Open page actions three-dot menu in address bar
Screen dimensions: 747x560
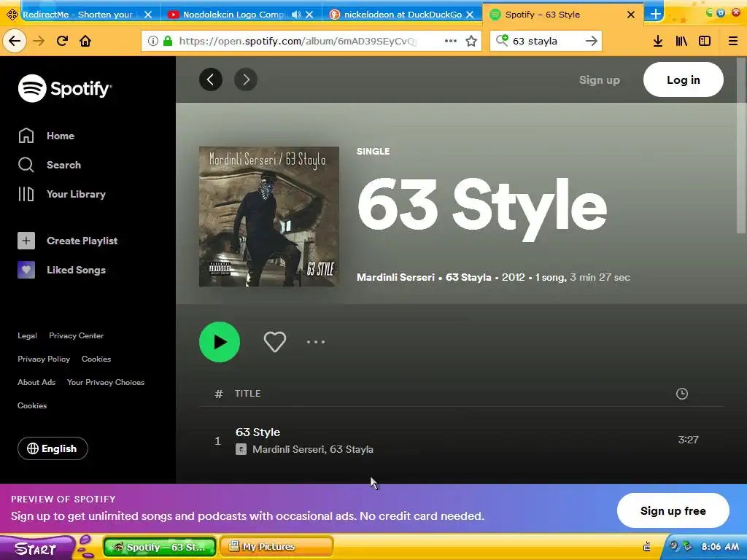click(x=451, y=41)
